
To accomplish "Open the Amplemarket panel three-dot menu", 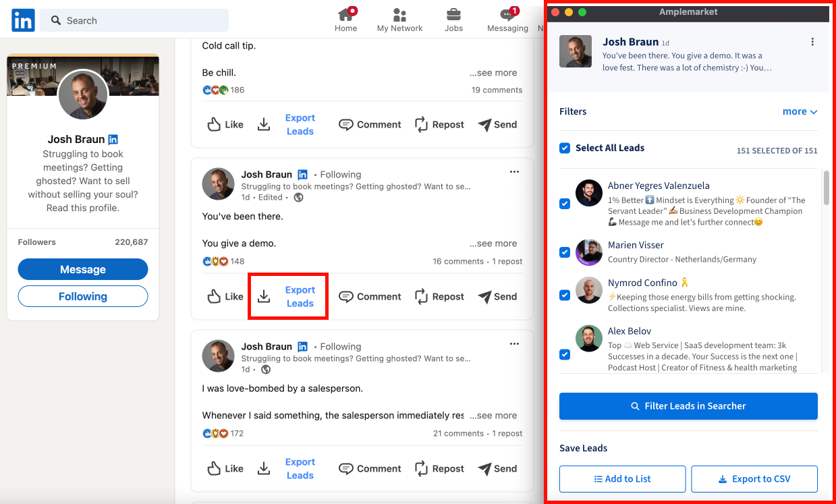I will 812,42.
